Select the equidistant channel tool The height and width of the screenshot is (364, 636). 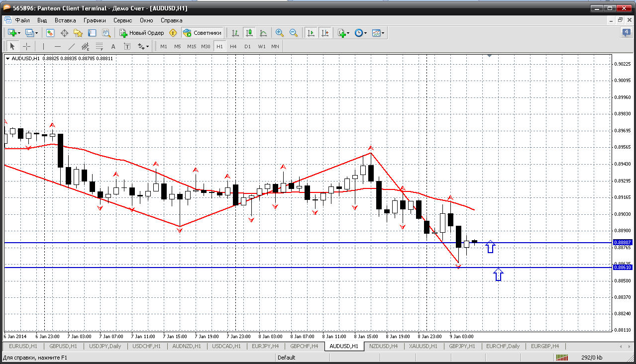click(86, 46)
